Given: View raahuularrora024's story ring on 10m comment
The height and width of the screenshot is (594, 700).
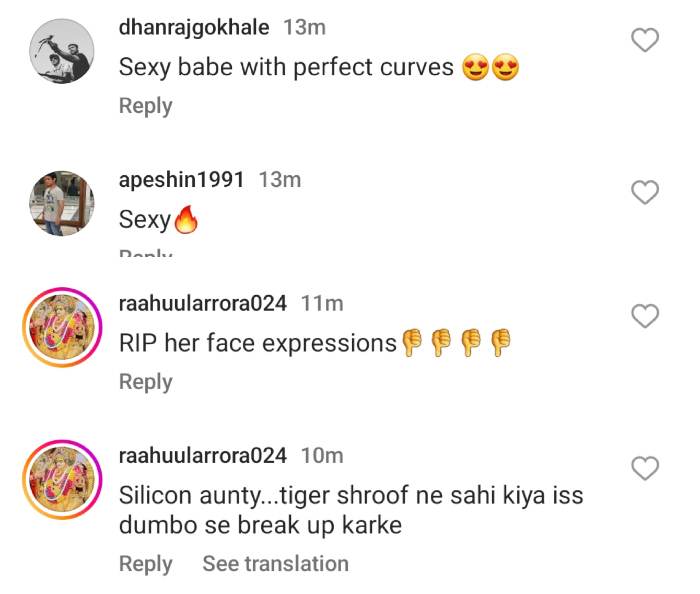Looking at the screenshot, I should click(62, 480).
